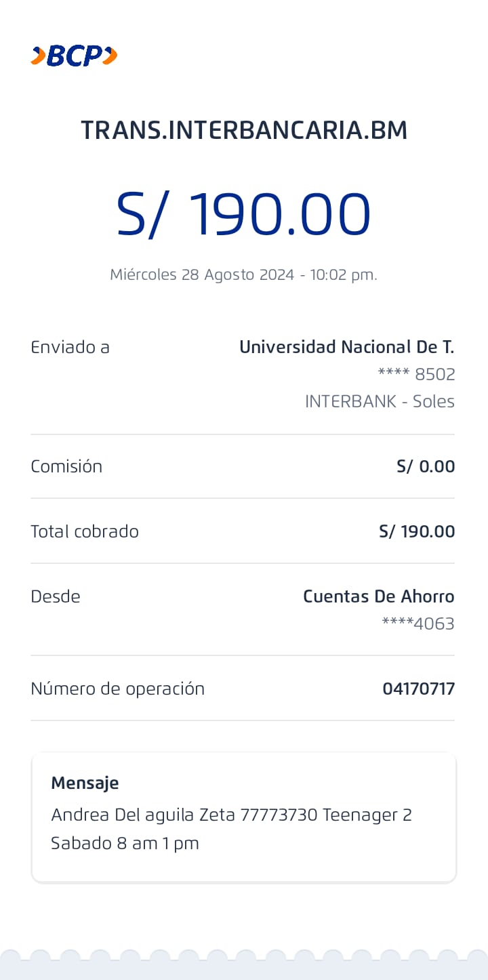Select the TRANS.INTERBANCARIA.BM title
Screen dimensions: 488x980
point(244,130)
